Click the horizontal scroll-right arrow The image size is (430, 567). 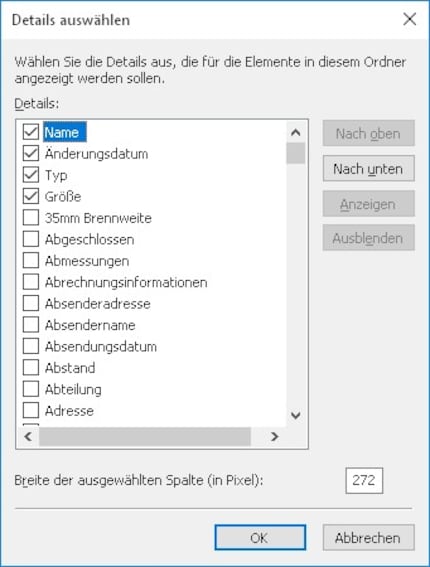tap(274, 436)
